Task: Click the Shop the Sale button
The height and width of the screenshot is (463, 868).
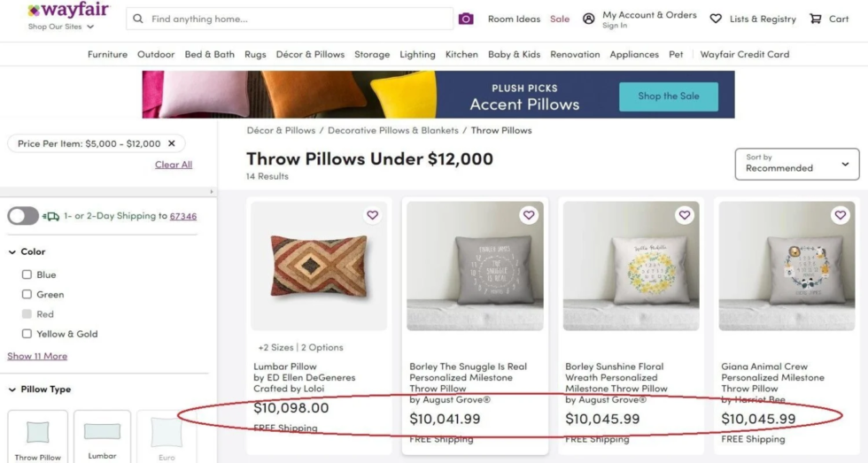Action: [669, 96]
